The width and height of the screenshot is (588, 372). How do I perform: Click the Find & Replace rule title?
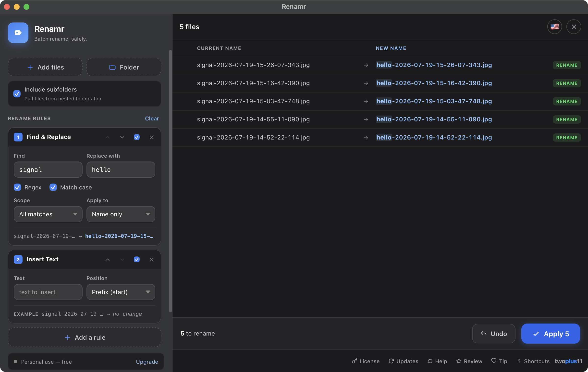pos(49,137)
